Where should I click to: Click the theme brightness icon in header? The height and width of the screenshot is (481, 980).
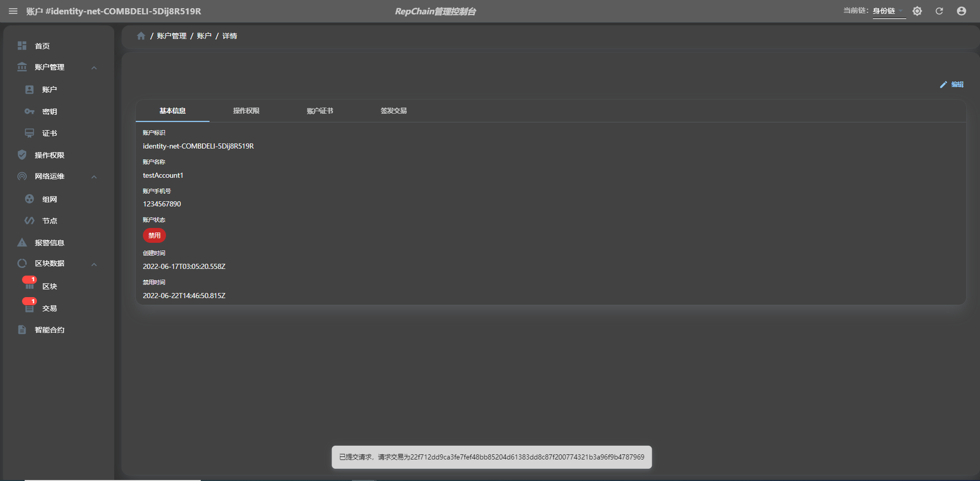pyautogui.click(x=917, y=11)
